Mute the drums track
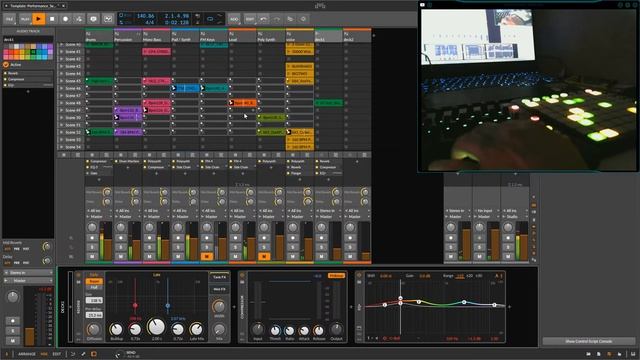This screenshot has width=640, height=360. (92, 256)
